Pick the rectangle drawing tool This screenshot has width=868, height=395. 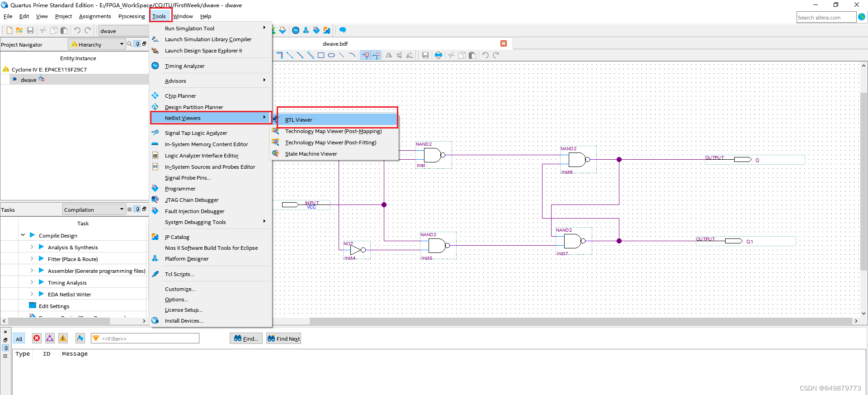321,55
